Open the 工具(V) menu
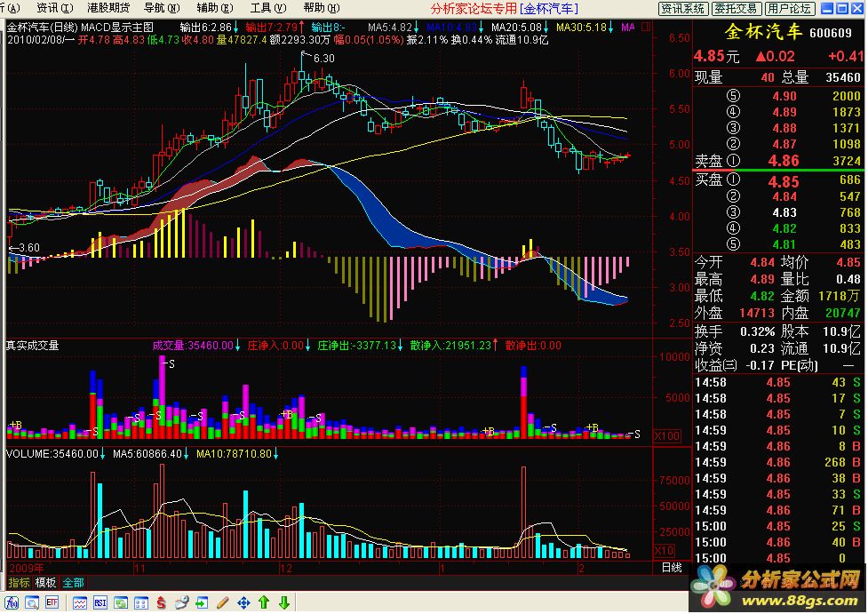 pos(268,8)
